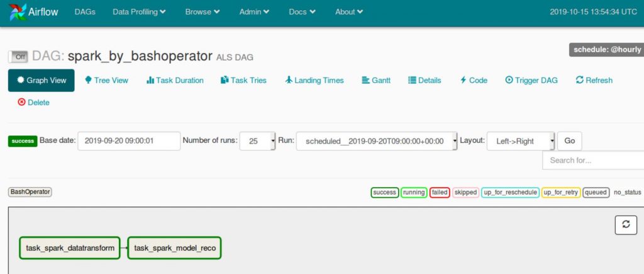The width and height of the screenshot is (644, 274).
Task: Open the Admin menu
Action: click(x=254, y=12)
